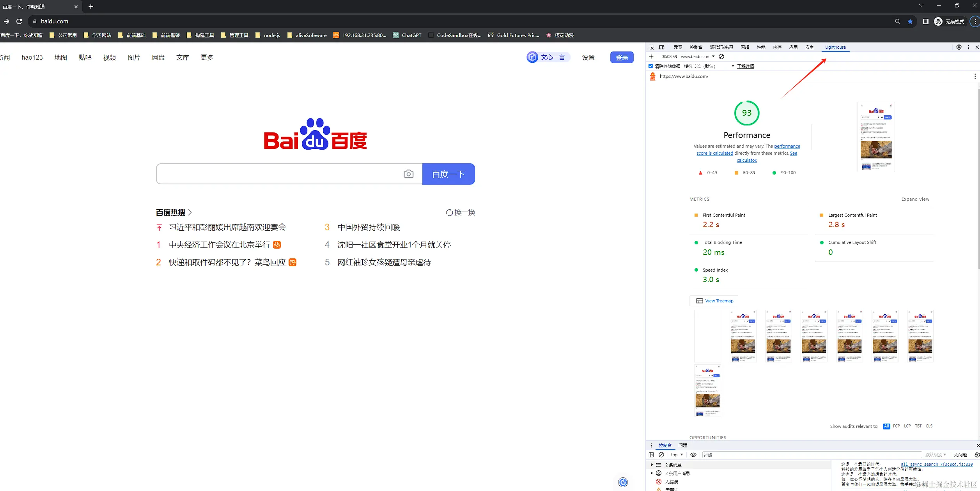Open 更多 menu in Baidu nav
The image size is (980, 491).
[207, 57]
